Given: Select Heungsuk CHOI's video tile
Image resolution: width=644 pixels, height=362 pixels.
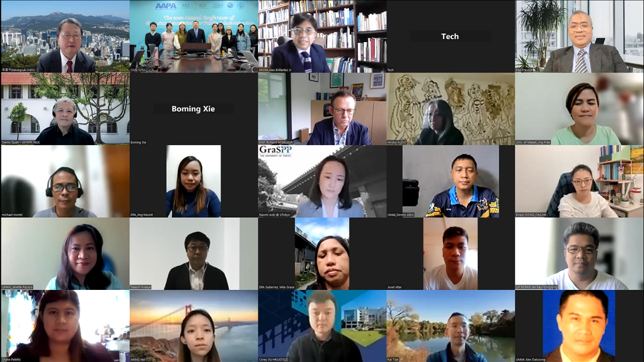Looking at the screenshot, I should pos(65,36).
